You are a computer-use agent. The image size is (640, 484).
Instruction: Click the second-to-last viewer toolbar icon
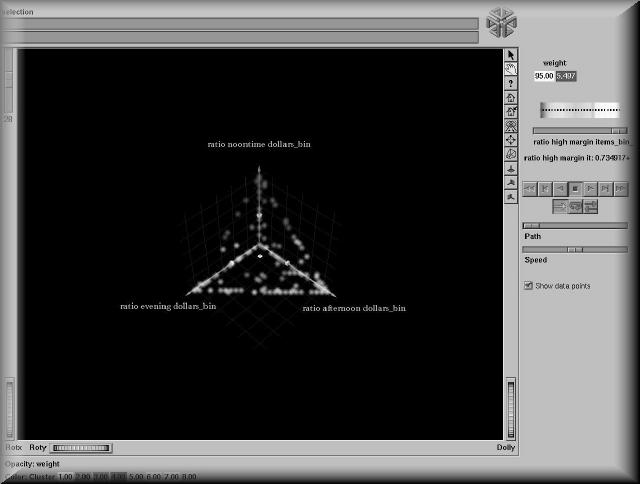(511, 182)
